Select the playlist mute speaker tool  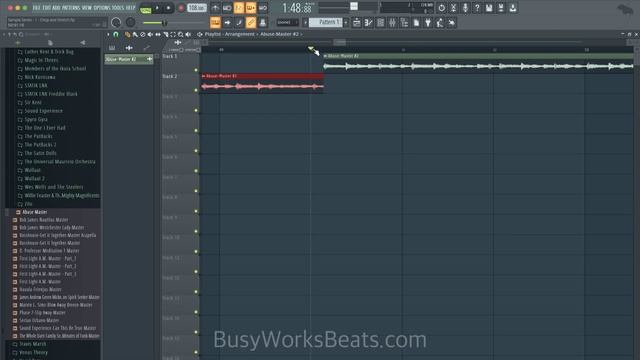(x=150, y=34)
